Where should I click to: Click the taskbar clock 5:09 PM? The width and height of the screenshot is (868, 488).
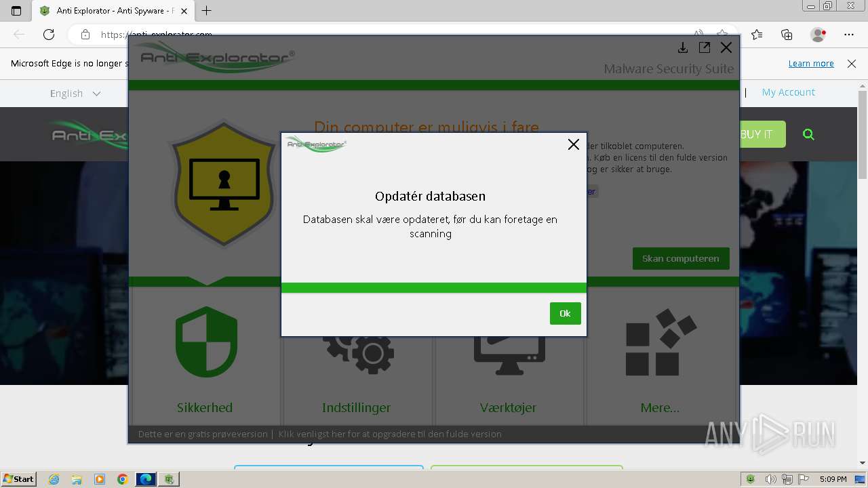coord(833,479)
